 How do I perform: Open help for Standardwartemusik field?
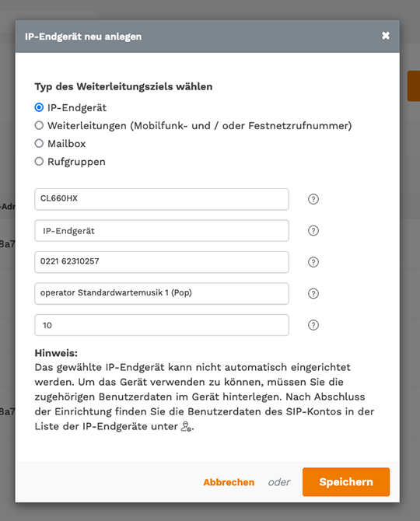coord(313,293)
